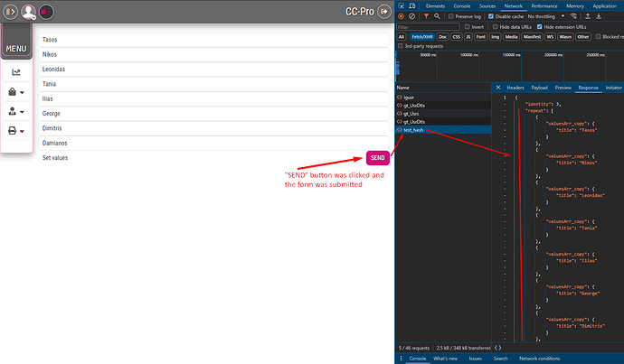Open network conditions wifi icon
The height and width of the screenshot is (364, 624).
pos(573,16)
